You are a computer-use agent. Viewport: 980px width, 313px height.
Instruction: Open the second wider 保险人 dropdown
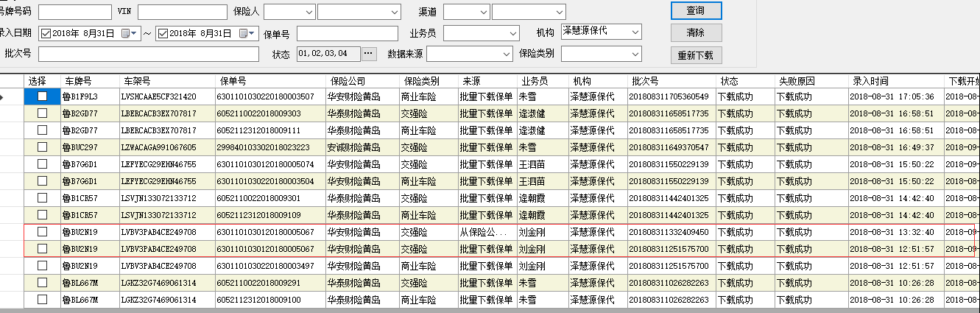(359, 12)
